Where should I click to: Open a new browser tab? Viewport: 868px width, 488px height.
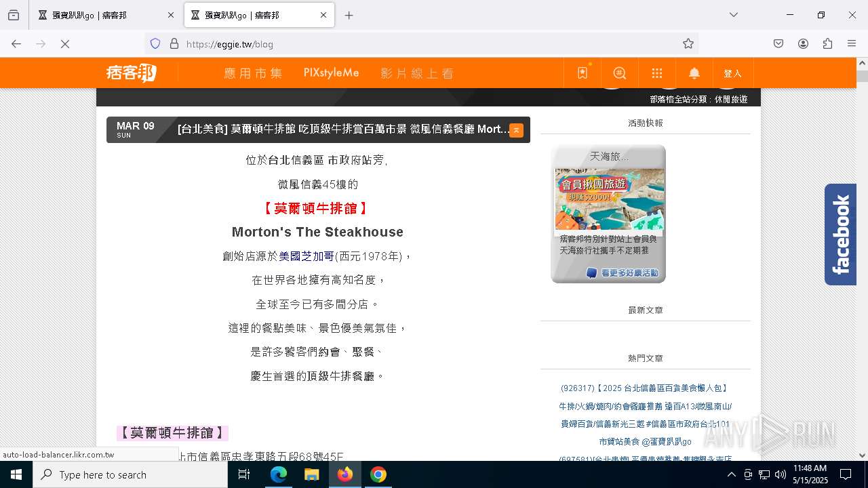pyautogui.click(x=349, y=15)
